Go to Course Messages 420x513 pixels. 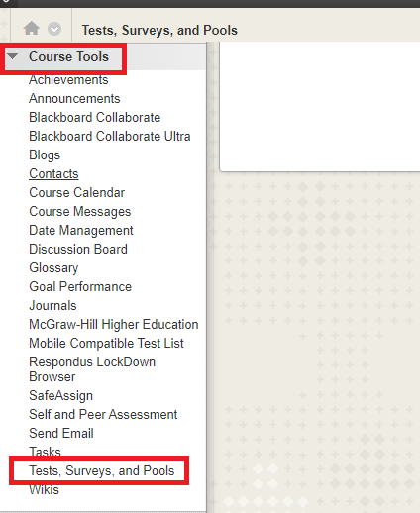tap(79, 212)
